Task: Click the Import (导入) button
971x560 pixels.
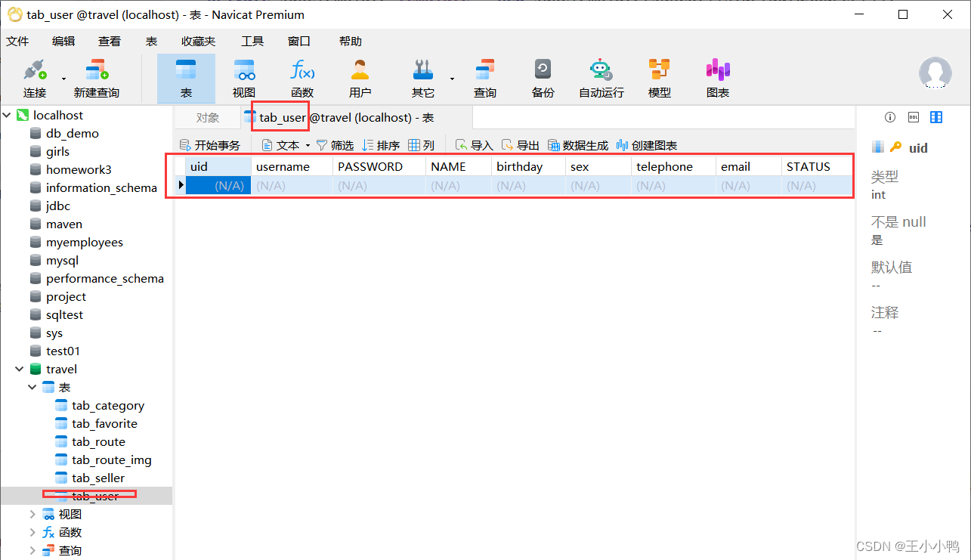Action: 474,145
